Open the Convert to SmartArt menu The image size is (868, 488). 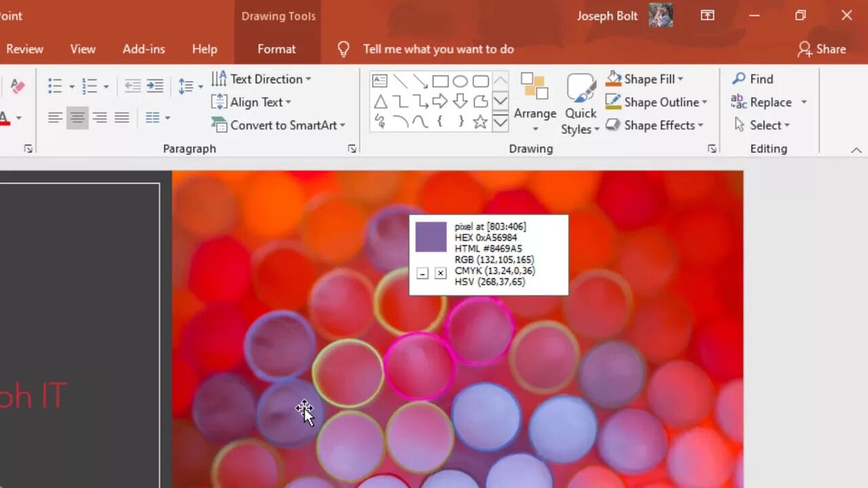point(278,125)
